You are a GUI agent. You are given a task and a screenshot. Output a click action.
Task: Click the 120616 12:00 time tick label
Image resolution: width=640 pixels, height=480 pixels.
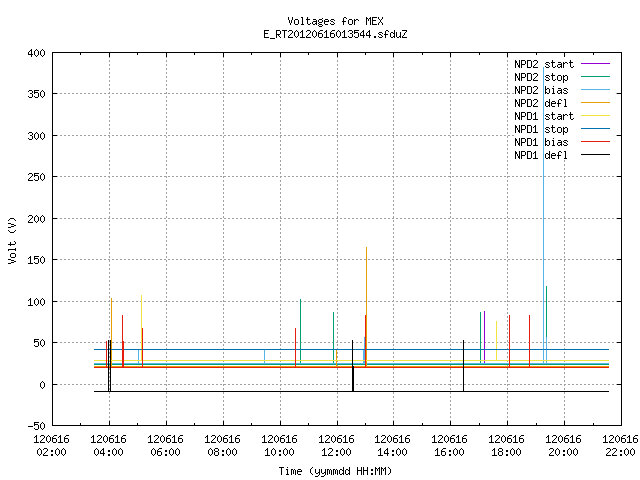coord(336,446)
